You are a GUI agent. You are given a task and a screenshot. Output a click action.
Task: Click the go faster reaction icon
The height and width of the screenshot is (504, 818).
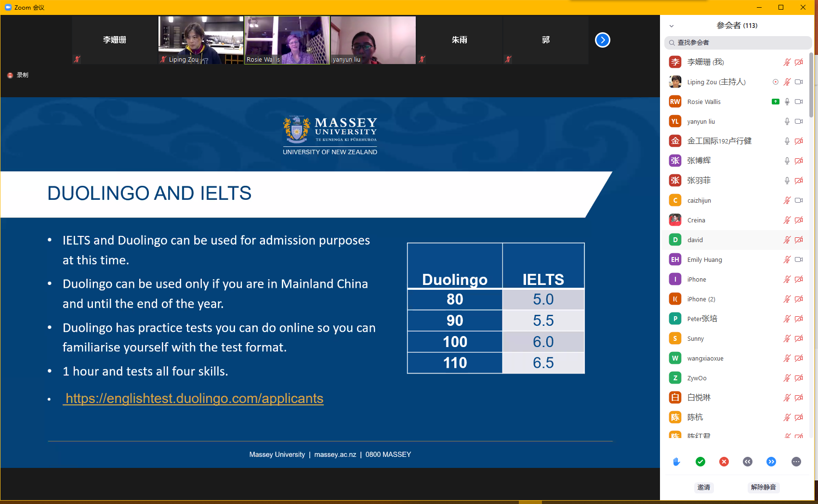[771, 462]
